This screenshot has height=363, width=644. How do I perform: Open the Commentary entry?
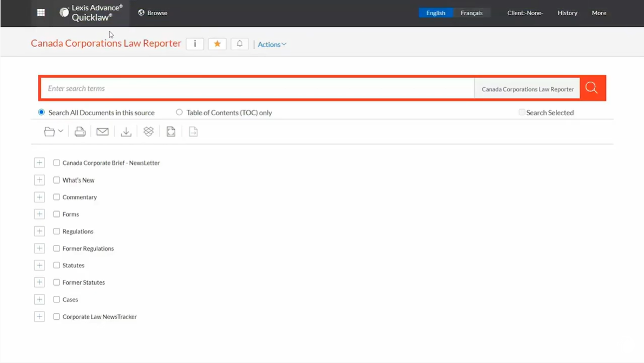point(80,197)
